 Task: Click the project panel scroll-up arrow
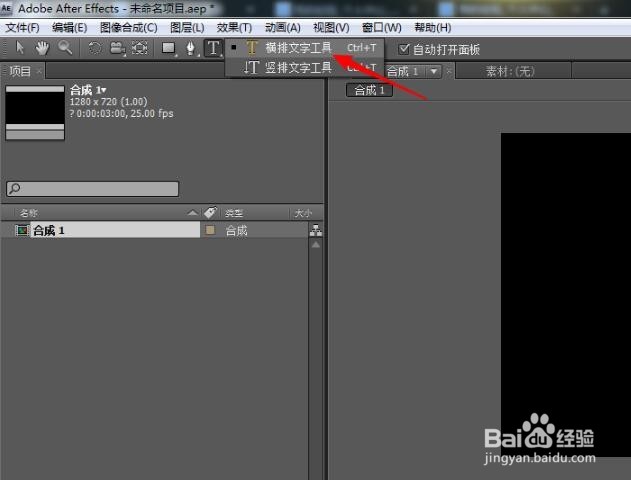pyautogui.click(x=316, y=244)
